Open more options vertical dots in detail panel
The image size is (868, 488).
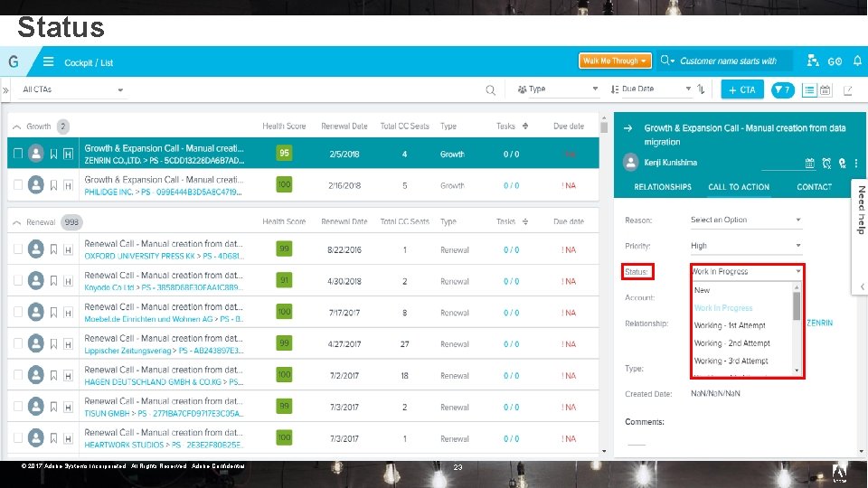click(856, 163)
